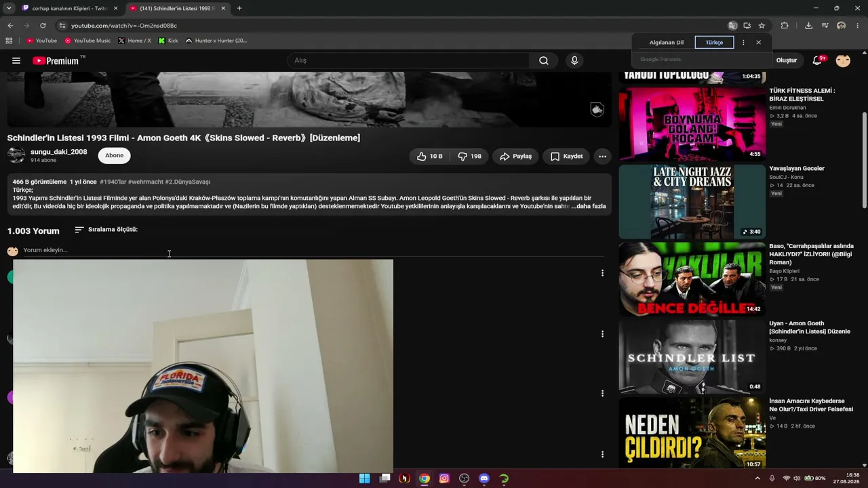Open the Windows Start menu
Screen dimensions: 868x488
coord(364,479)
